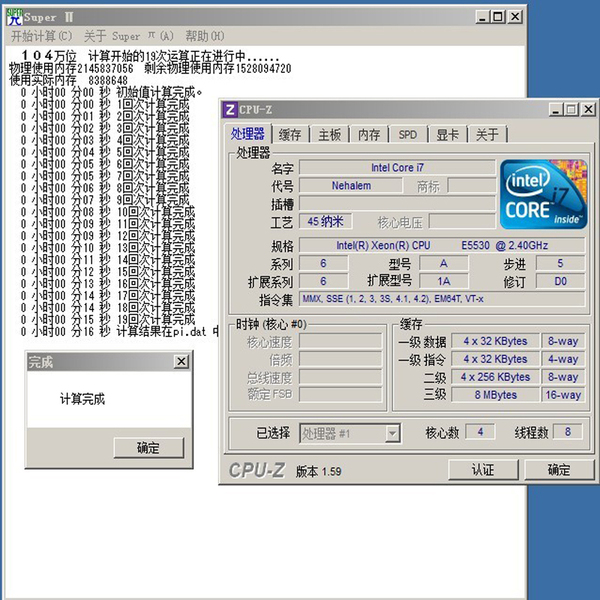Click the 一级 指令 4-way value

coord(563,359)
